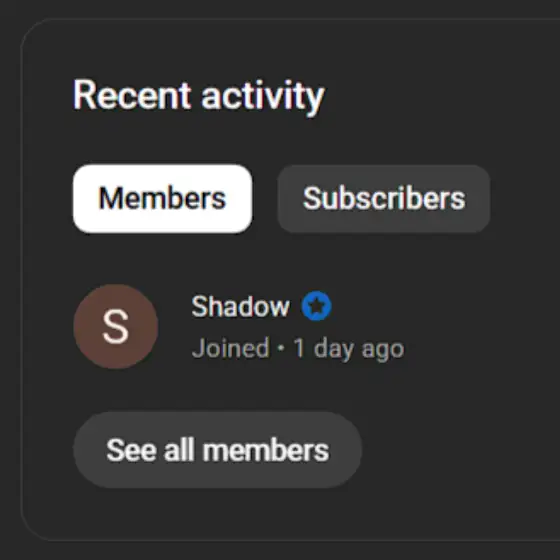This screenshot has width=560, height=560.
Task: Open Shadow's channel from the name
Action: (x=240, y=306)
